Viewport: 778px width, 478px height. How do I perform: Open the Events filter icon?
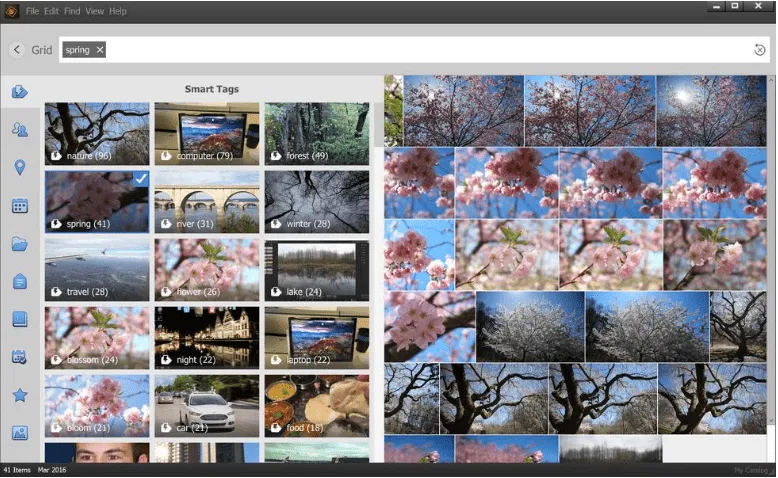[19, 357]
